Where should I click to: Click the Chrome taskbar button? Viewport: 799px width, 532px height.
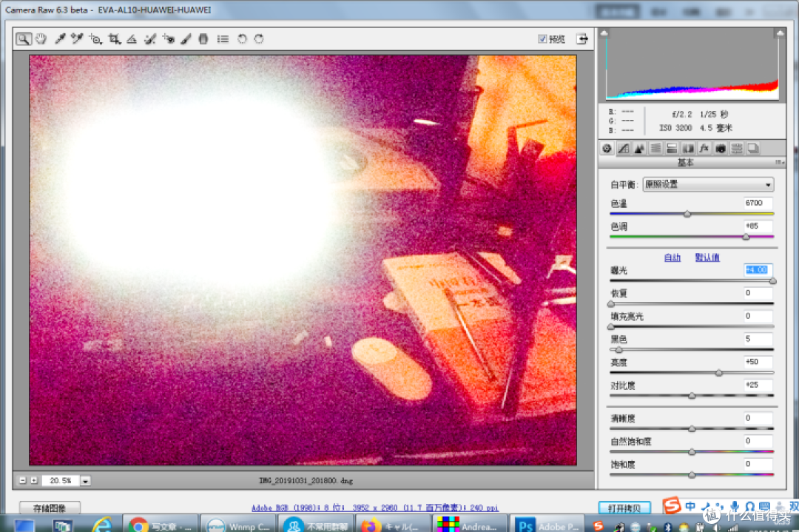pyautogui.click(x=160, y=525)
